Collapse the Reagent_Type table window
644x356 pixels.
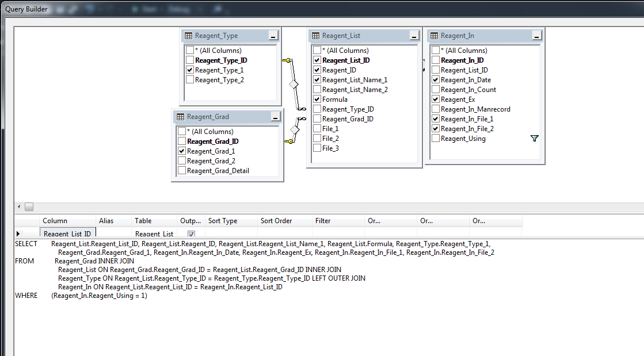point(274,36)
